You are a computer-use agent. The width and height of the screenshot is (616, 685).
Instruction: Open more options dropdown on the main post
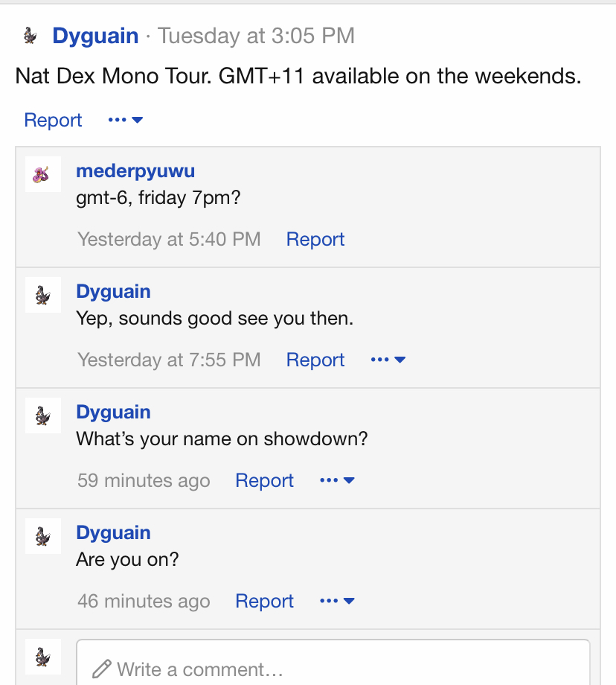coord(125,120)
